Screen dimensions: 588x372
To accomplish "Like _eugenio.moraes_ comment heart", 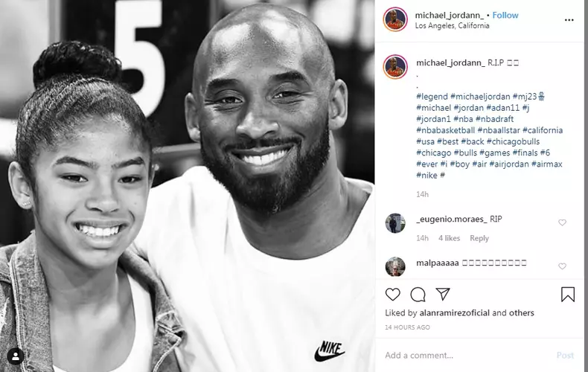I will tap(562, 222).
